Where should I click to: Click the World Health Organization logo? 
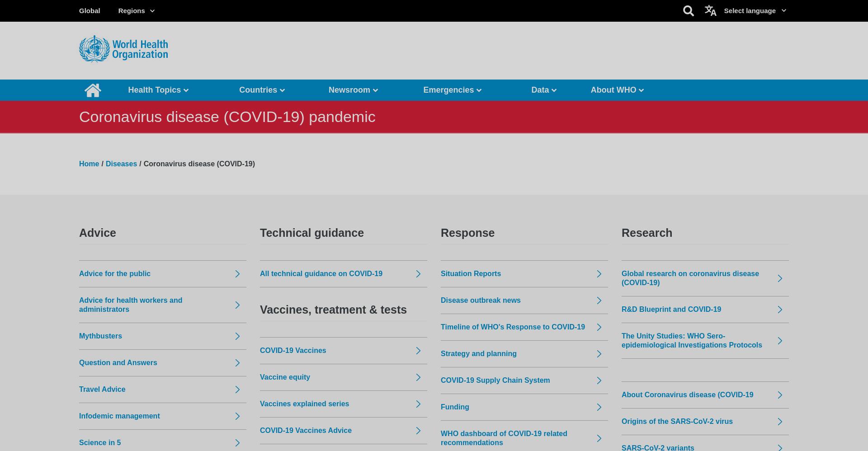(x=123, y=49)
